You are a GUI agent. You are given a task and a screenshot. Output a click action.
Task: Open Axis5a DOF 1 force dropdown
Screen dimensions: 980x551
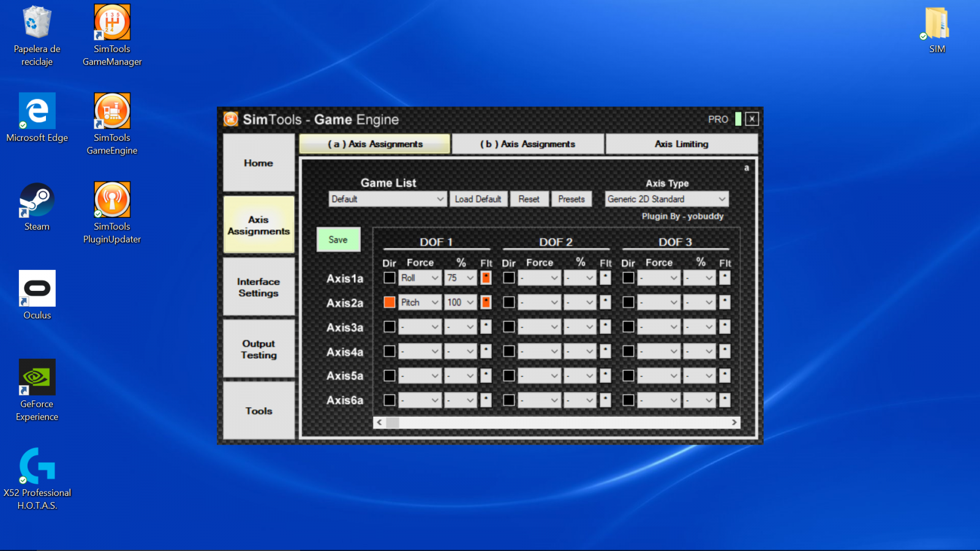coord(420,376)
